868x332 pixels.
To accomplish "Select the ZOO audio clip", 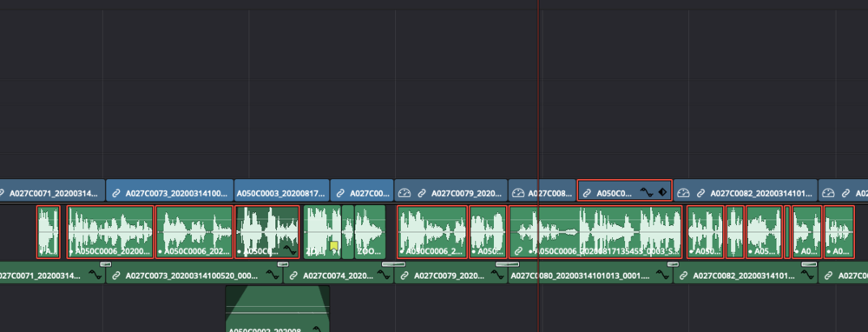I will click(x=370, y=232).
